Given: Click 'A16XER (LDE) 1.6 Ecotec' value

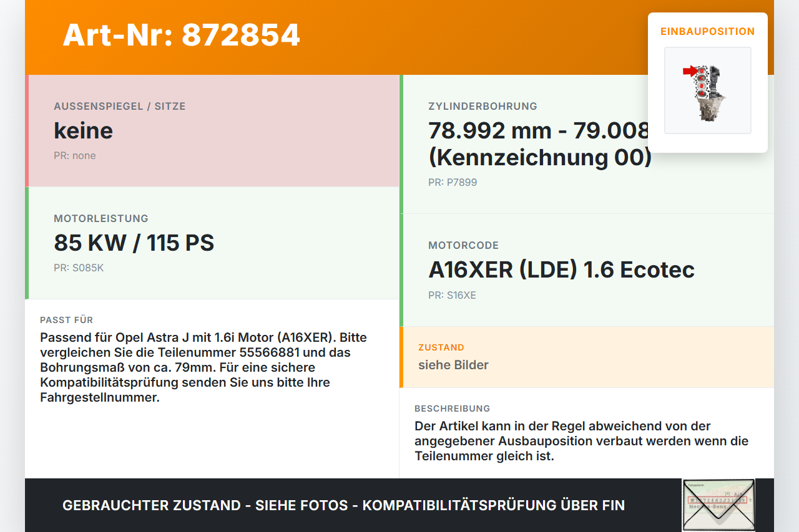Looking at the screenshot, I should click(561, 269).
